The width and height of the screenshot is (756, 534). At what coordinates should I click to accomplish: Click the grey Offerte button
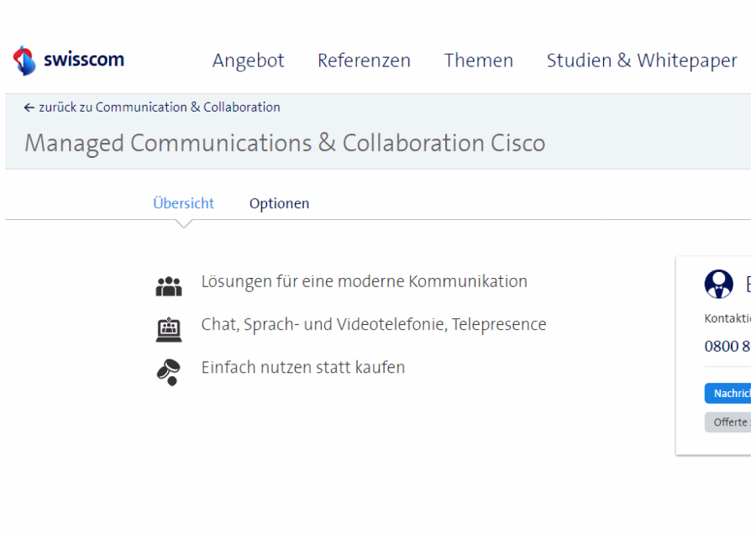click(x=727, y=422)
